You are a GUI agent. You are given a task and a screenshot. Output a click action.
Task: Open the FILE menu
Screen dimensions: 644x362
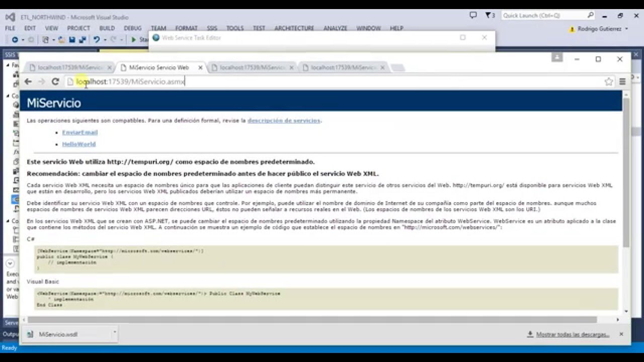point(10,28)
